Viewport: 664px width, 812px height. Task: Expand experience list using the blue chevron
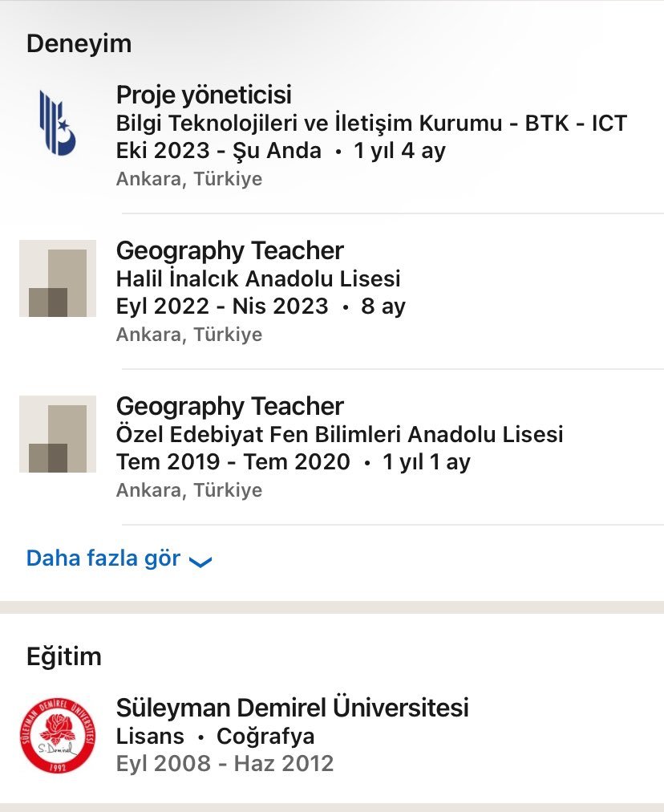[200, 562]
